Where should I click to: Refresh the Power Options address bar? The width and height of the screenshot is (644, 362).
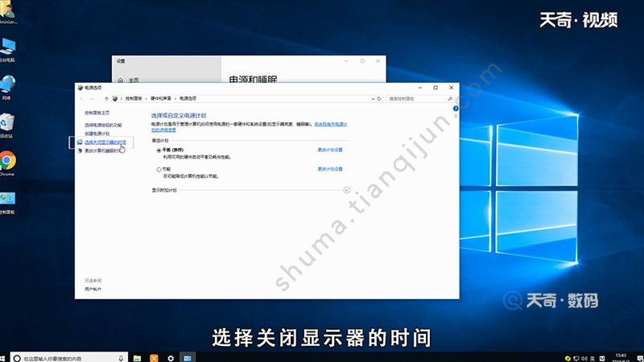coord(379,98)
